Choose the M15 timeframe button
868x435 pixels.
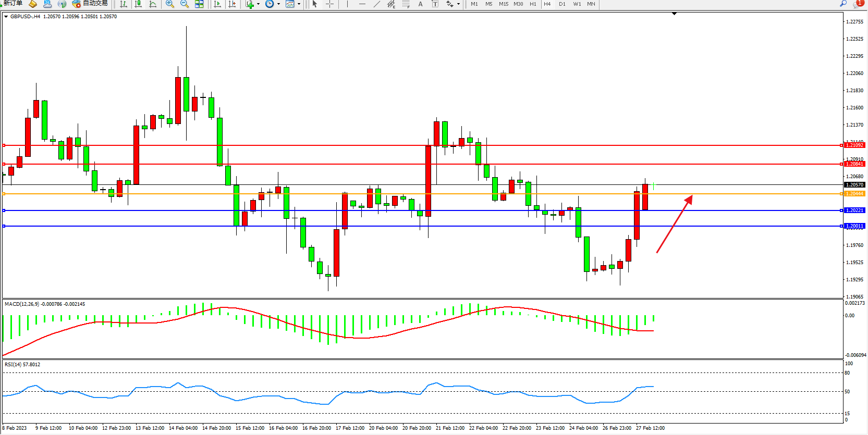click(x=503, y=4)
